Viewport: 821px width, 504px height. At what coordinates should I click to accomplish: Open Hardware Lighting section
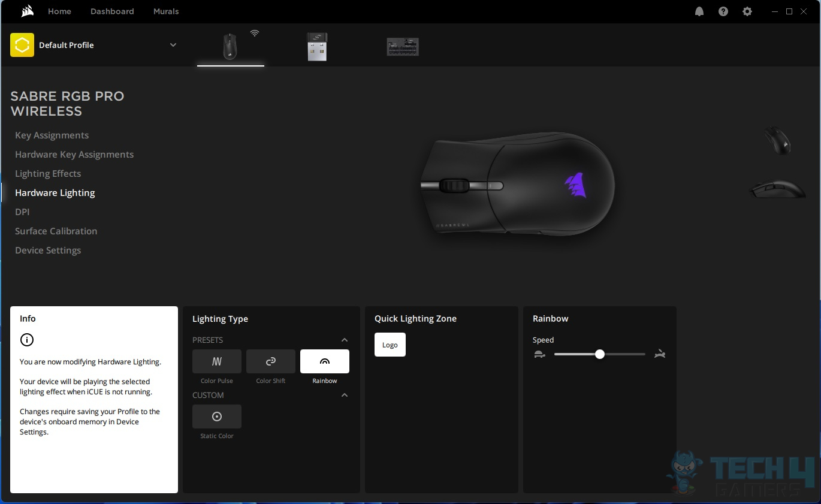pos(55,193)
